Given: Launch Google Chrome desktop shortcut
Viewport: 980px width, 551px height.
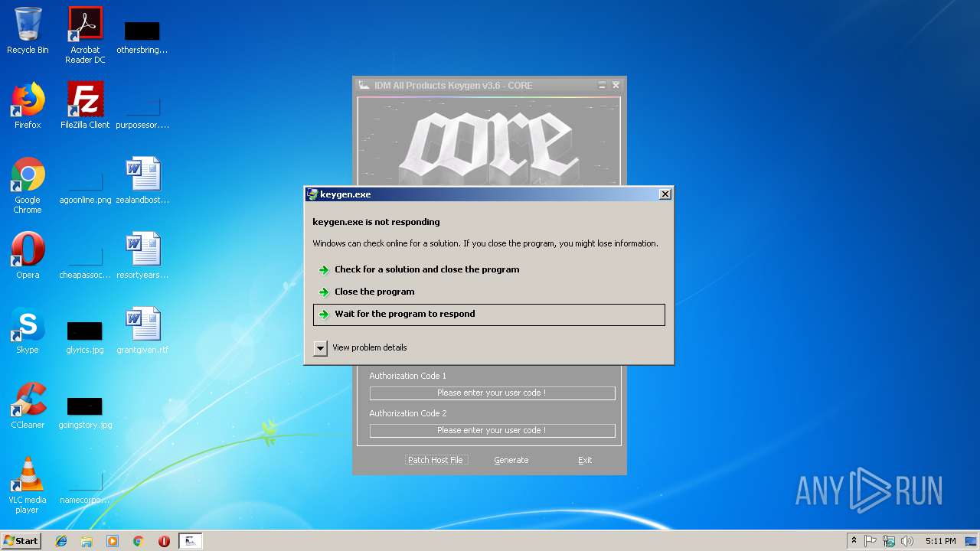Looking at the screenshot, I should pos(28,186).
